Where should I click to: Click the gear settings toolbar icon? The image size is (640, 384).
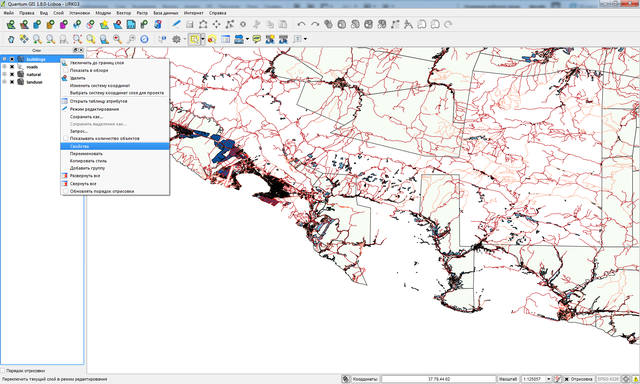176,39
